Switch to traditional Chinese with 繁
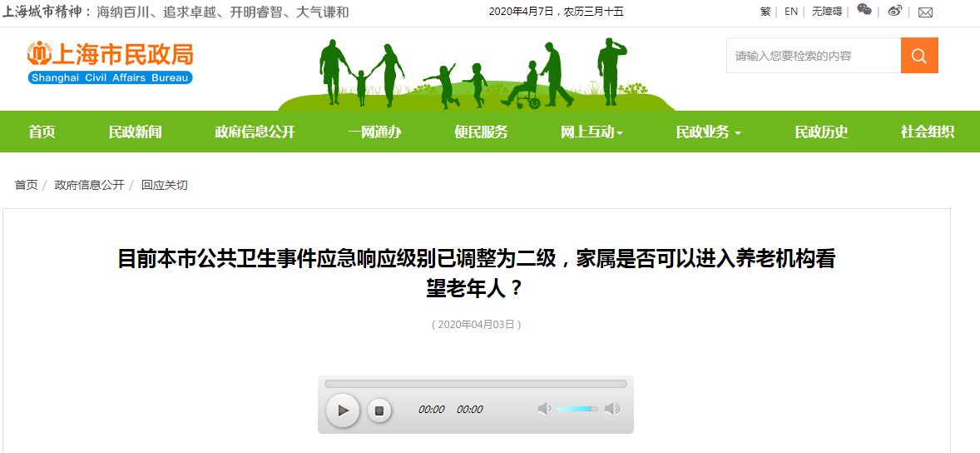The height and width of the screenshot is (453, 980). [x=765, y=12]
